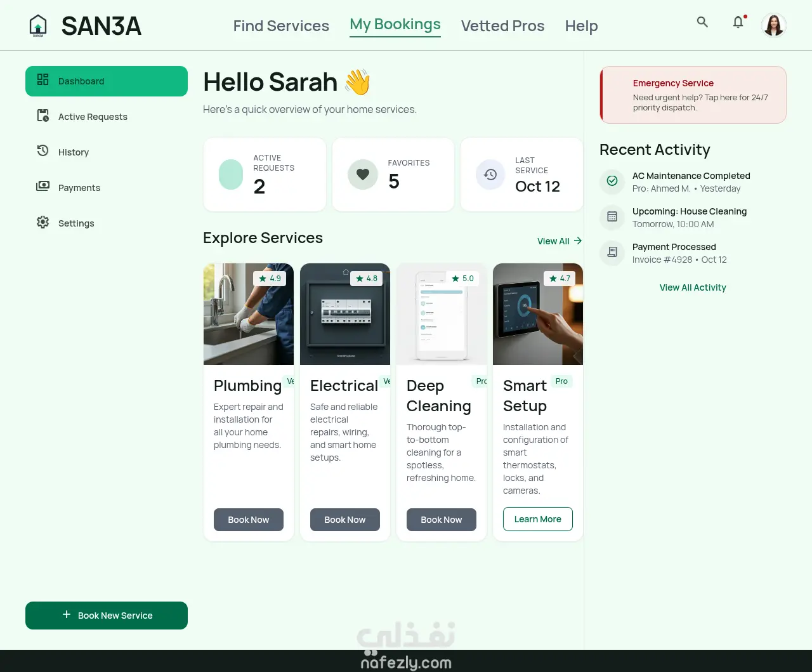Click the SAN3A brand name
This screenshot has width=812, height=672.
(101, 26)
